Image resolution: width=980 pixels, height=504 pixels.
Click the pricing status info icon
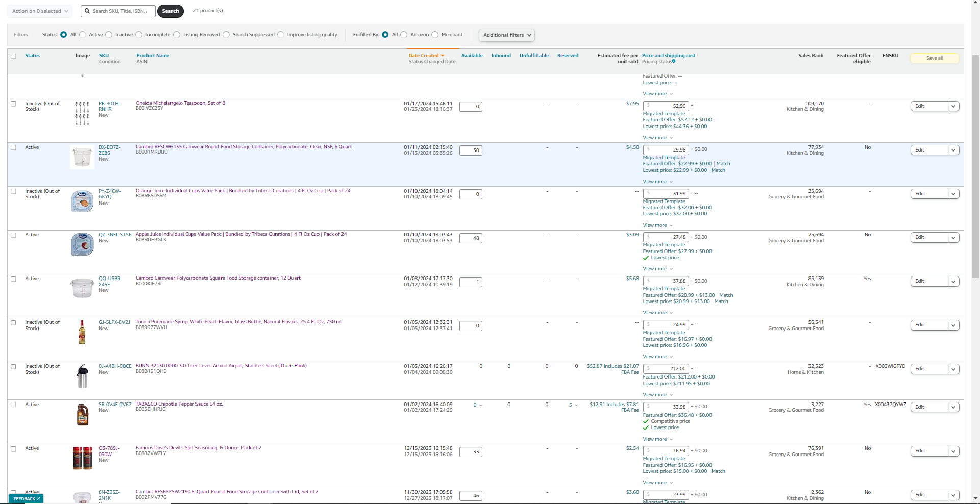(x=674, y=61)
